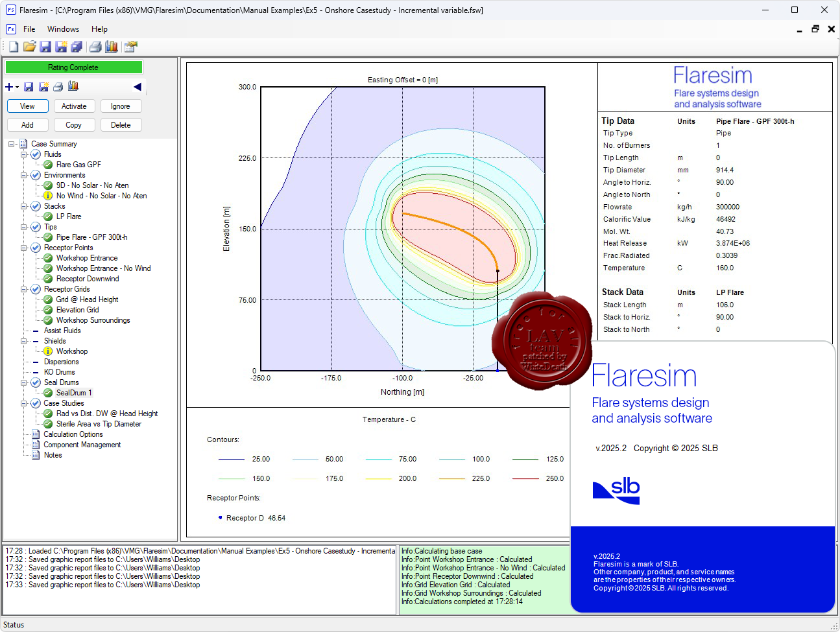The image size is (840, 632).
Task: Click the Copy button
Action: [x=74, y=125]
